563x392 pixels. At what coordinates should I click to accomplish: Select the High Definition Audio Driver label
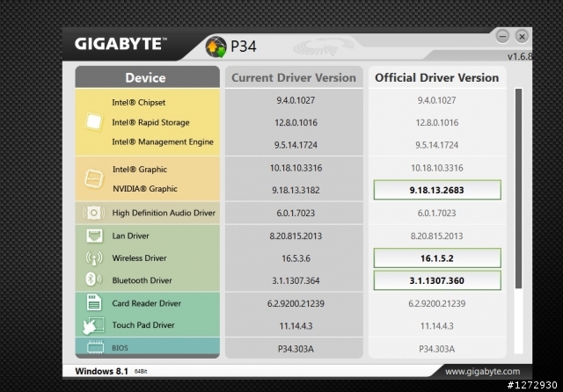point(164,213)
